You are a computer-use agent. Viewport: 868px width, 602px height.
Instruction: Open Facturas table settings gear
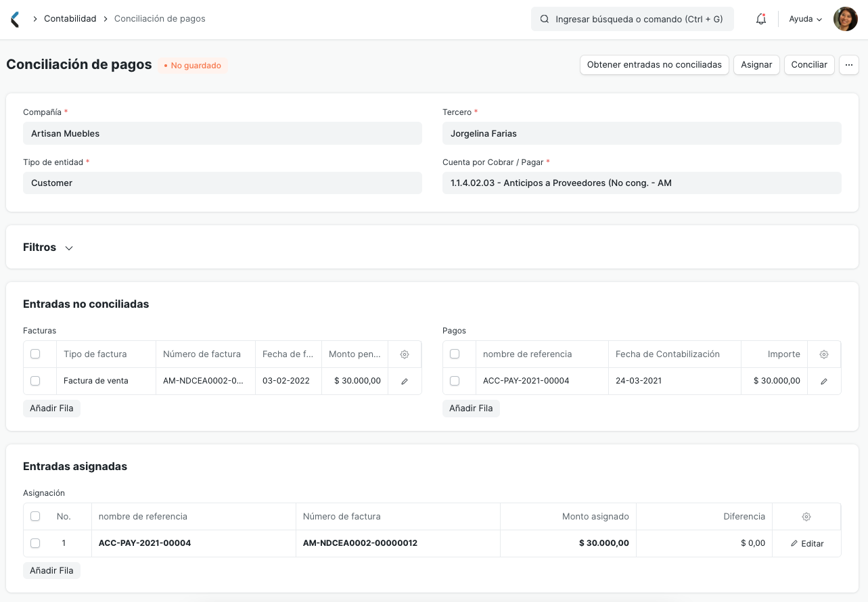pyautogui.click(x=405, y=354)
